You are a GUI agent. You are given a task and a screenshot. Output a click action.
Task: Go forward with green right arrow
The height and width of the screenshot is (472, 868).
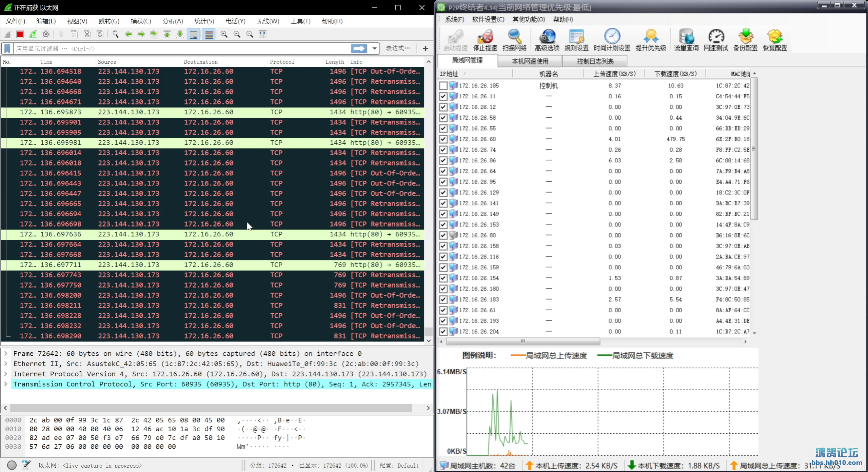coord(141,34)
